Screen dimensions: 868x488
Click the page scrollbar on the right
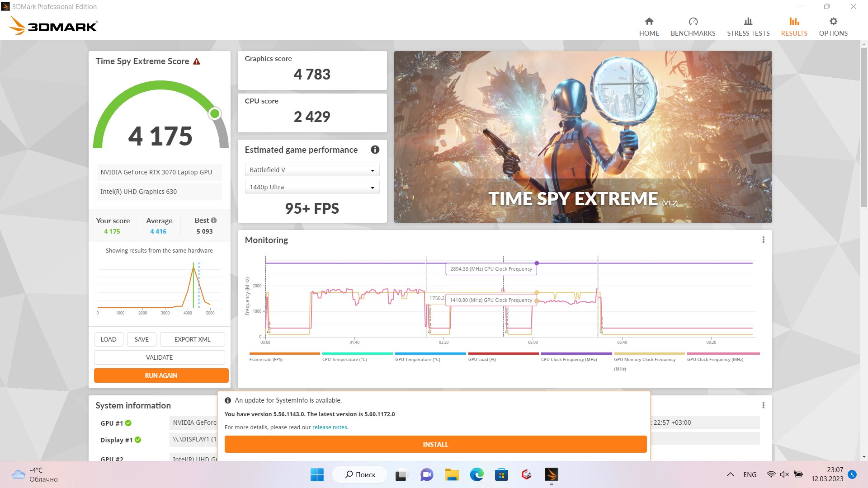click(864, 127)
